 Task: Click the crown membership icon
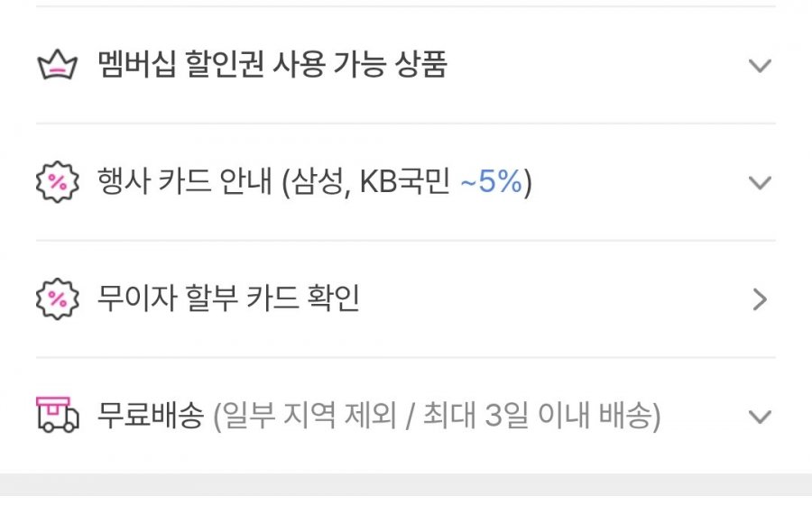coord(58,65)
